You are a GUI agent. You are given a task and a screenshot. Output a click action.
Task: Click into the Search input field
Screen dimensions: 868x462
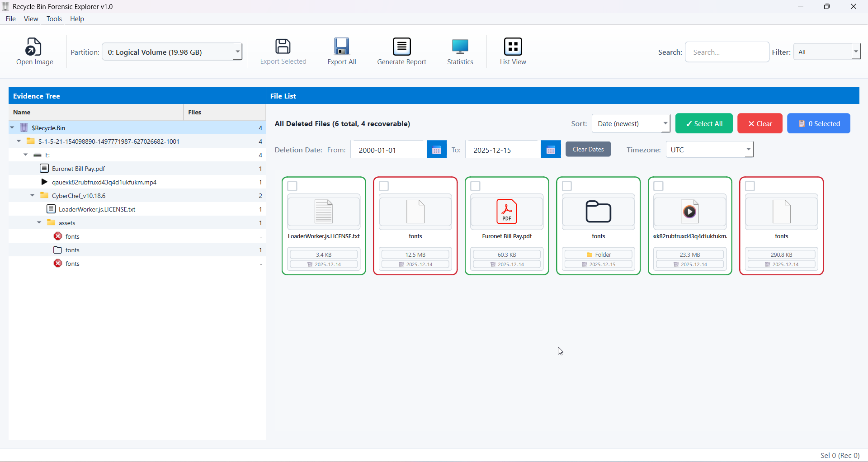point(727,52)
